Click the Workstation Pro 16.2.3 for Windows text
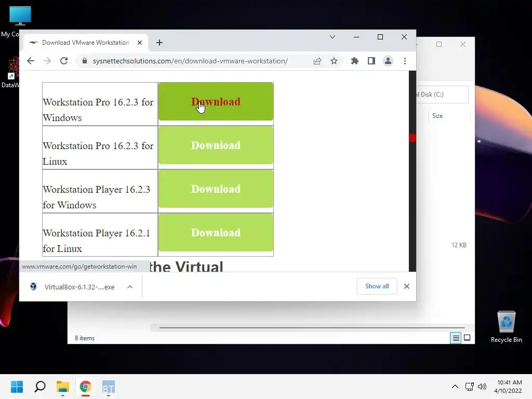 point(98,110)
